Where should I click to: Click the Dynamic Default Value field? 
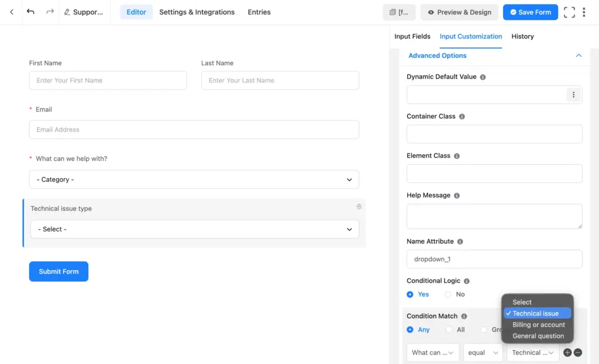(x=487, y=95)
